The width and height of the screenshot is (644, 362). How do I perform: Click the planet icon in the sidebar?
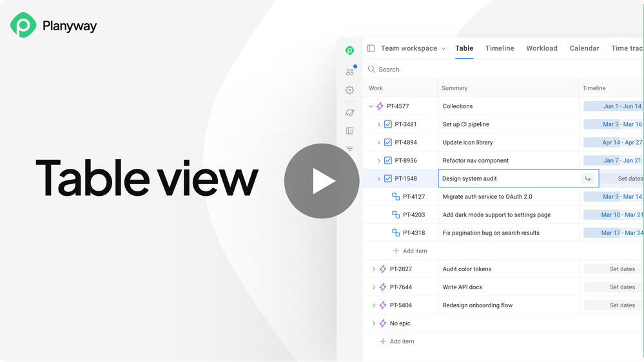349,113
